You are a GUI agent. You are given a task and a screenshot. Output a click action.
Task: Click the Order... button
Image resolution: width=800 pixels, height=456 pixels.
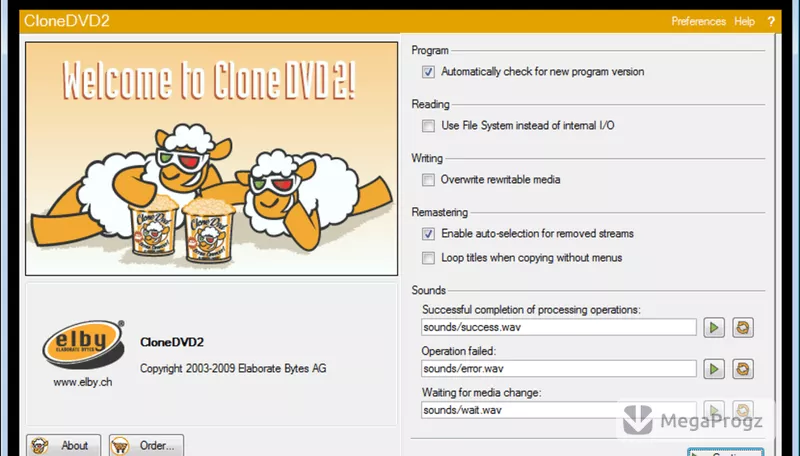pyautogui.click(x=146, y=445)
